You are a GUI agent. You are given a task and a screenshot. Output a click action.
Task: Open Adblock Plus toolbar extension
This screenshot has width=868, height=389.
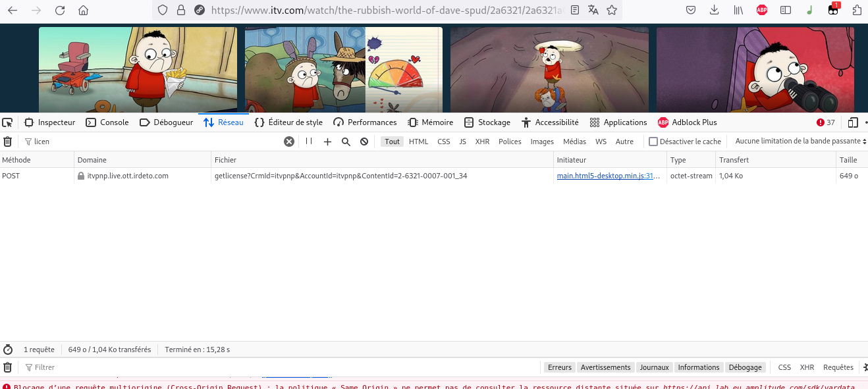point(762,10)
